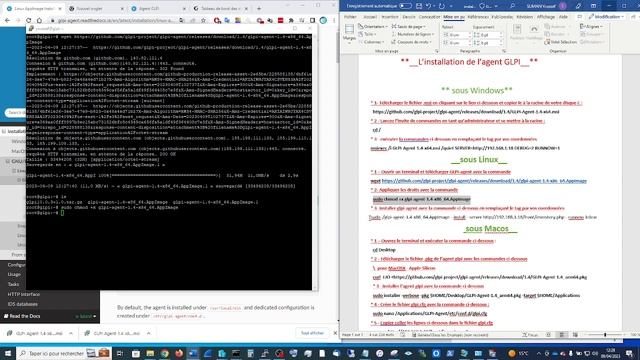Switch to the Conception ribbon tab
This screenshot has height=360, width=640.
click(x=429, y=17)
